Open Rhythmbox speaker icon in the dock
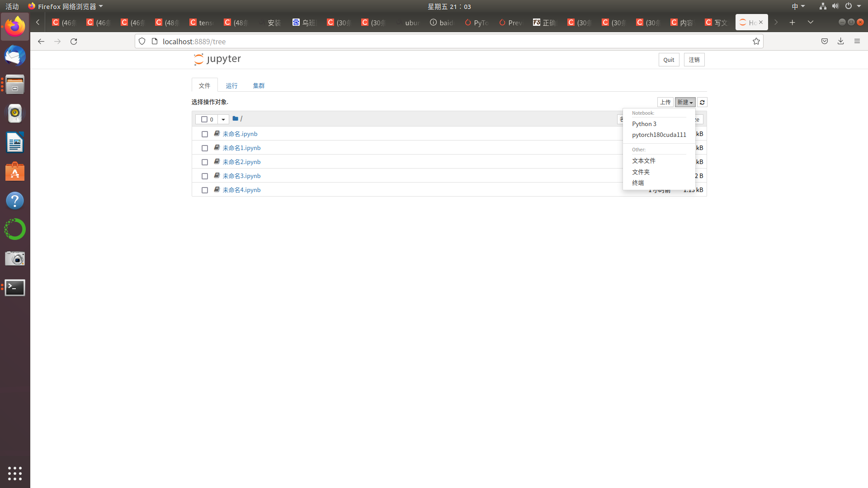The image size is (868, 488). pos(15,113)
